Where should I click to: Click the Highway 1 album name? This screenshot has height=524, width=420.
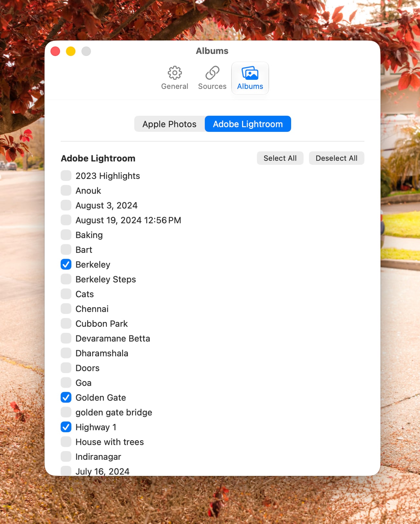point(96,427)
